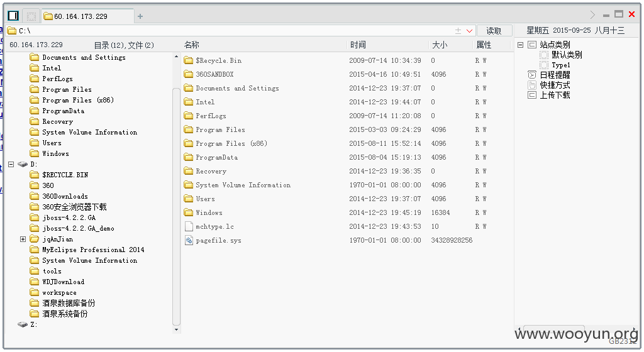The image size is (644, 352).
Task: Select System Volume Information in file list
Action: coord(243,185)
